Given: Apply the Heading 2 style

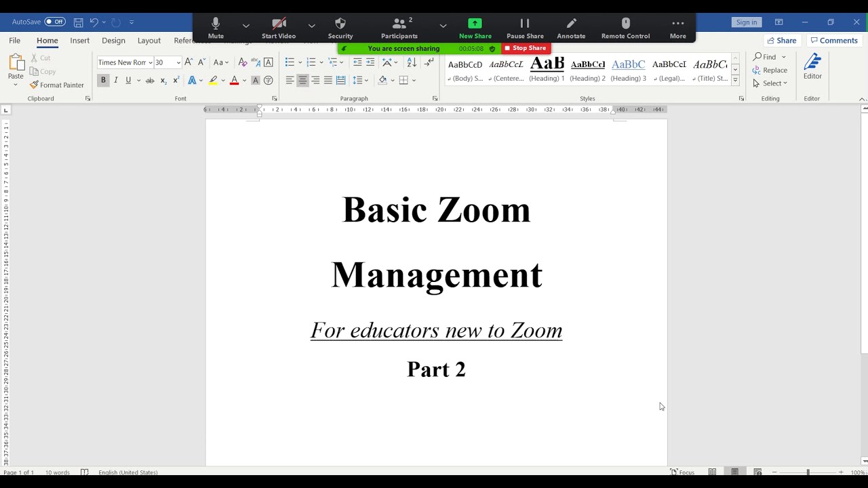Looking at the screenshot, I should [x=588, y=70].
